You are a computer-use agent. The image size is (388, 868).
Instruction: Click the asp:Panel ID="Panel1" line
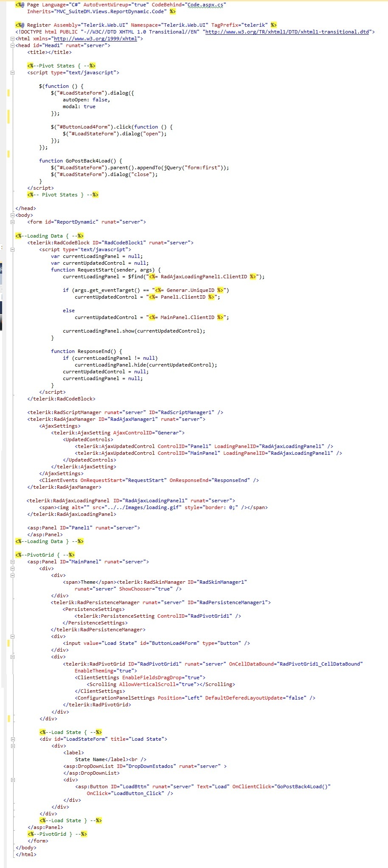84,528
